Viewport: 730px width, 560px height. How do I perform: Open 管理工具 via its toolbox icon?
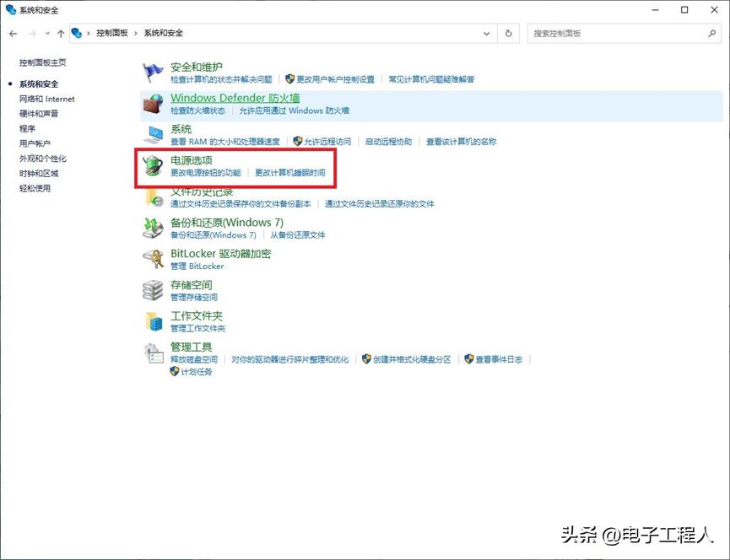tap(154, 353)
